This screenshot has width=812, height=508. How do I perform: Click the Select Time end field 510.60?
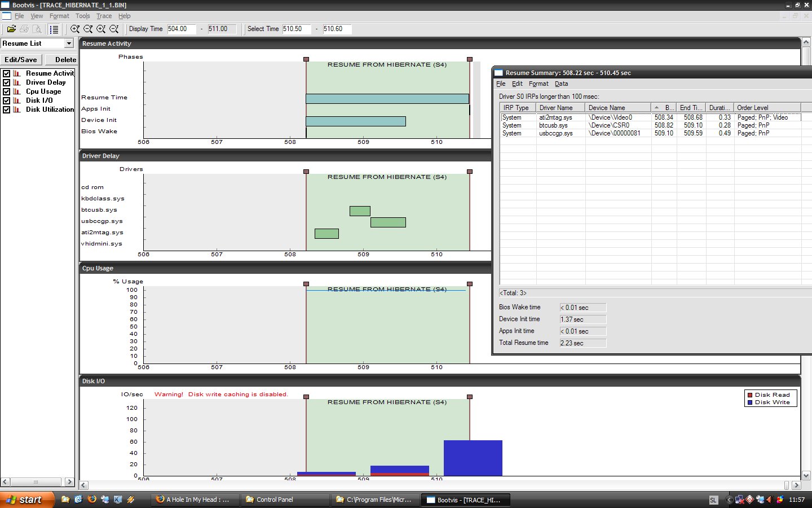(x=337, y=29)
